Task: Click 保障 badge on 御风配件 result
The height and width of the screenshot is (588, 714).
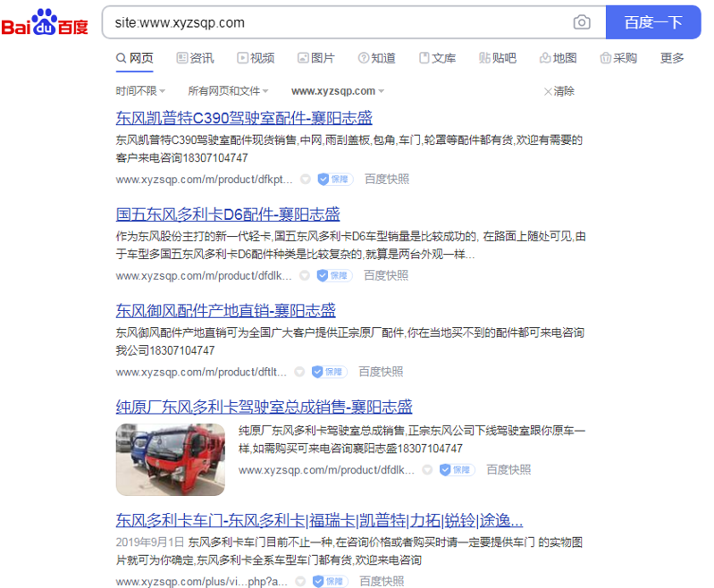Action: (x=329, y=373)
